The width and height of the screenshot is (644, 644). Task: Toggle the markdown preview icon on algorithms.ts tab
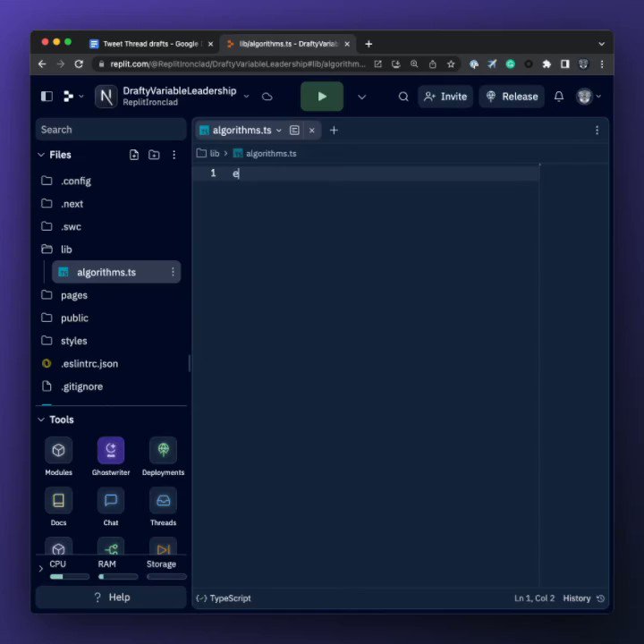click(x=294, y=131)
